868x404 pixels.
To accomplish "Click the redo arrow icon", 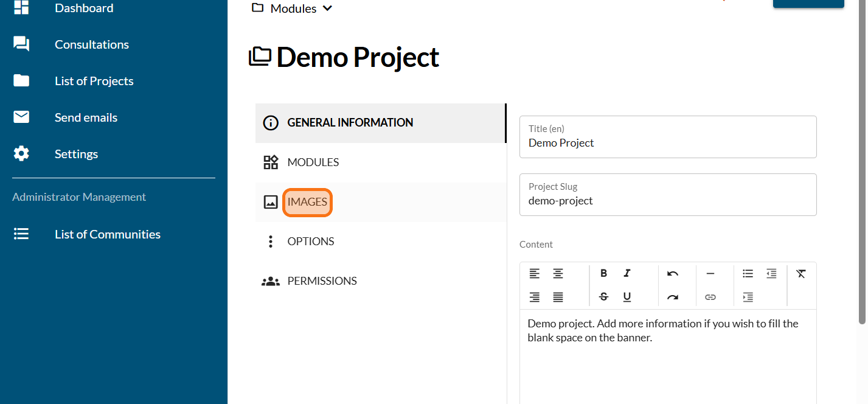I will pos(672,297).
